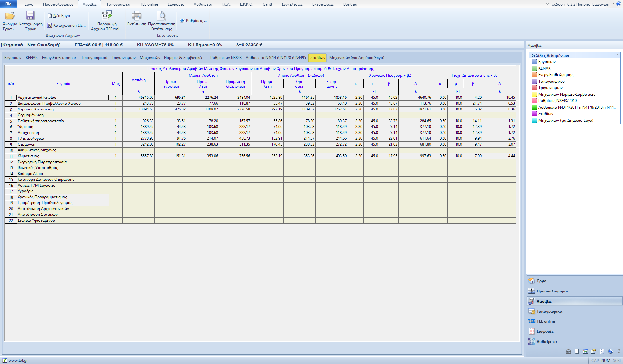Select the Δαπάνη cell for Θερμομόνωση row
Viewport: 623px width, 364px height.
click(x=138, y=115)
